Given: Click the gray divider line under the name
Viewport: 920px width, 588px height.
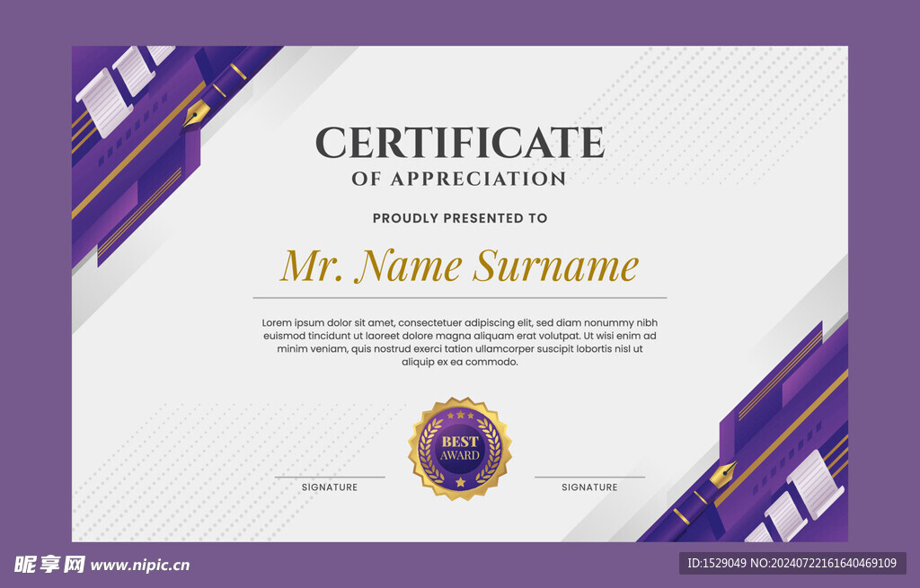Looking at the screenshot, I should point(459,297).
